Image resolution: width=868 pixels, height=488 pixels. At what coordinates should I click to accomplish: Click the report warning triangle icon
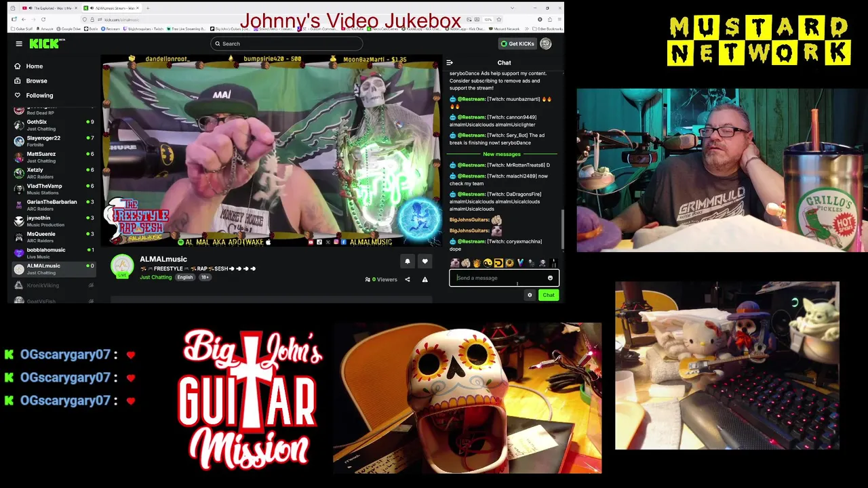[425, 279]
